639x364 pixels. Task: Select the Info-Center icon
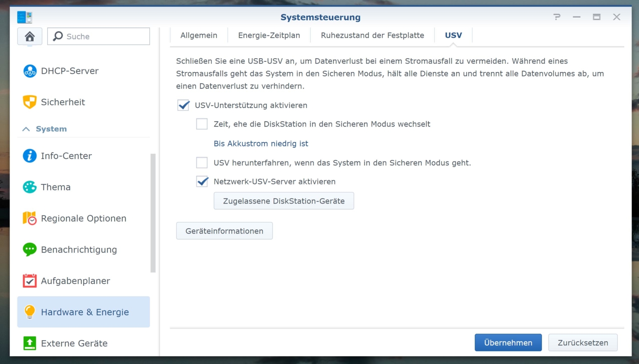pos(30,156)
